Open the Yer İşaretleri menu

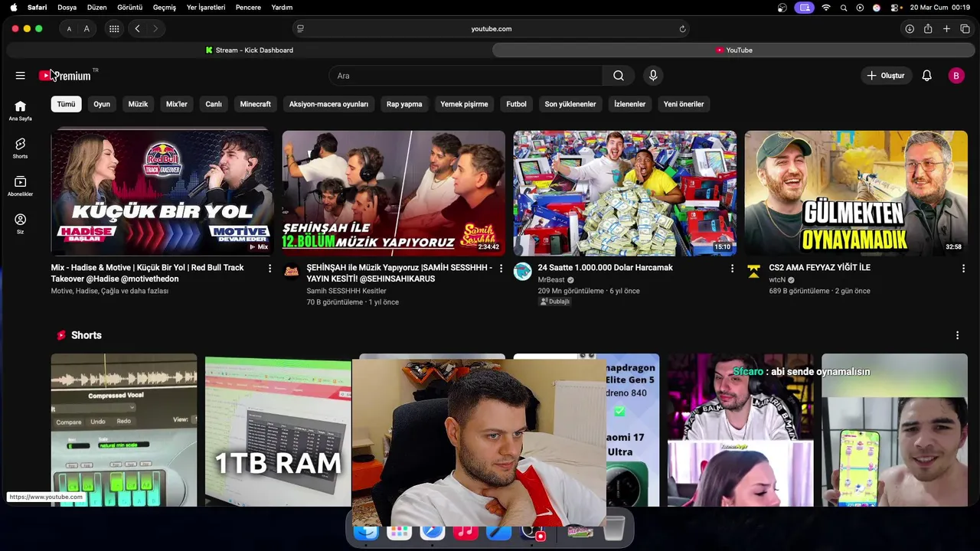click(x=206, y=8)
